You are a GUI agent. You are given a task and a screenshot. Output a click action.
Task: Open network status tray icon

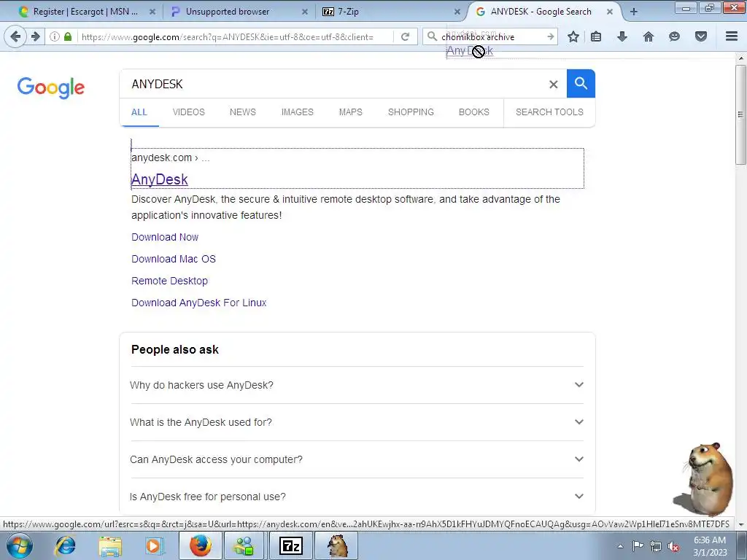point(656,546)
